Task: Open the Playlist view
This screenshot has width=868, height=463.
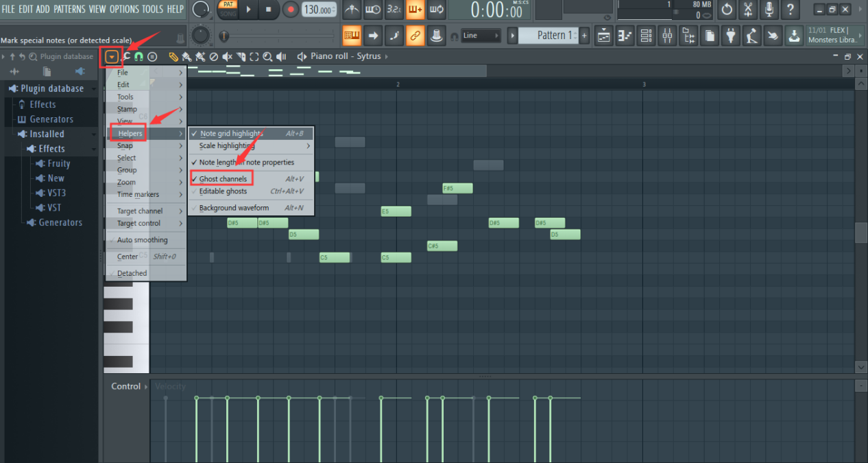Action: (603, 36)
